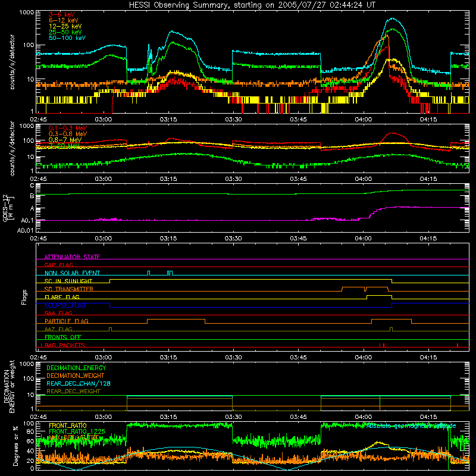
Task: Select the GAP_FLAG label
Action: point(58,265)
